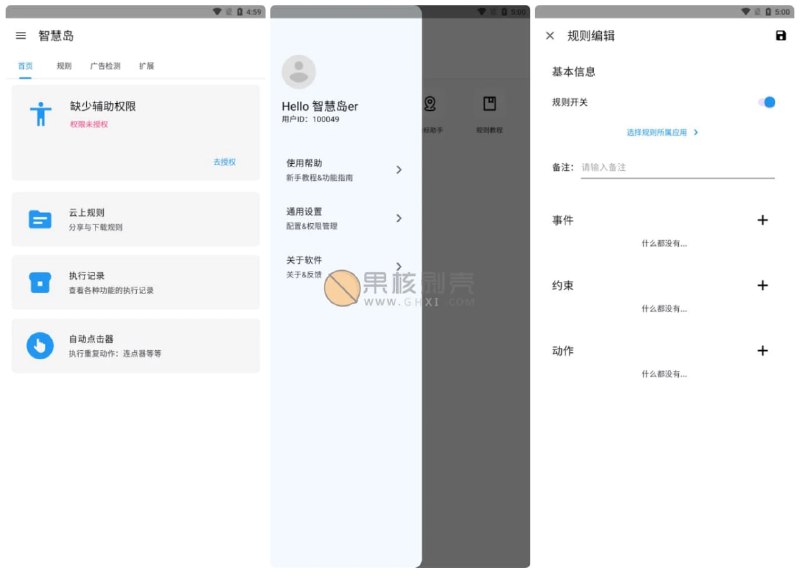Click 去授权 to grant permission
The width and height of the screenshot is (800, 576).
(x=225, y=161)
